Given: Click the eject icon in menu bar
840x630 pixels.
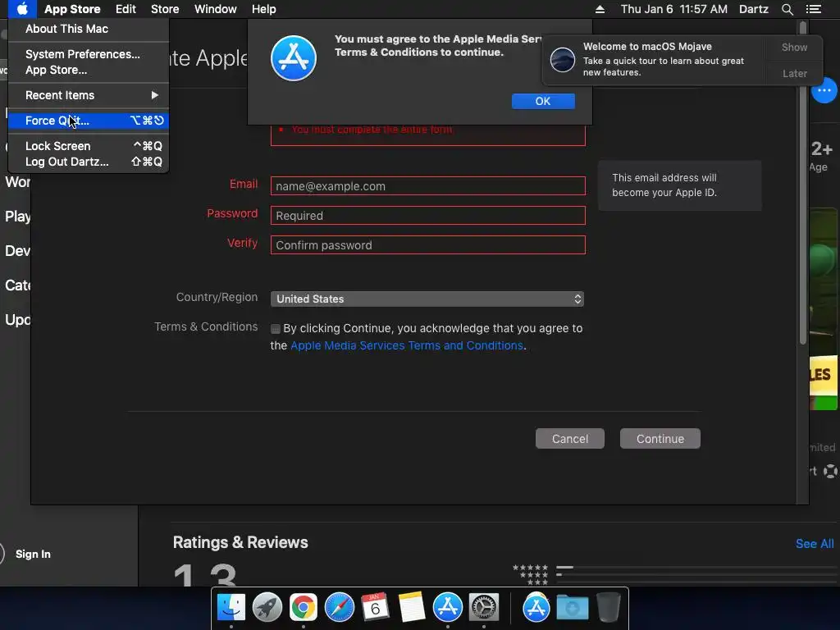Looking at the screenshot, I should click(x=600, y=9).
